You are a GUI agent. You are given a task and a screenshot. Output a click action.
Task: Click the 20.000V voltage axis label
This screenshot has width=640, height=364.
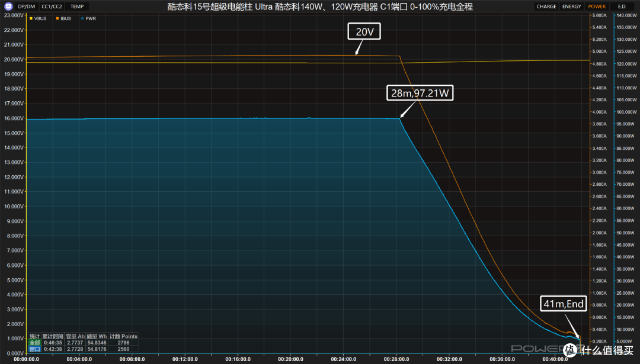[14, 60]
